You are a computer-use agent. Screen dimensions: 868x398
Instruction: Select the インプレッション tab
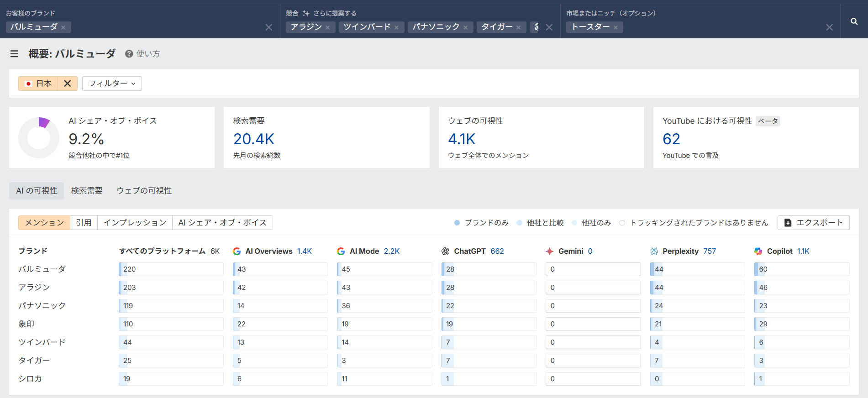click(135, 223)
